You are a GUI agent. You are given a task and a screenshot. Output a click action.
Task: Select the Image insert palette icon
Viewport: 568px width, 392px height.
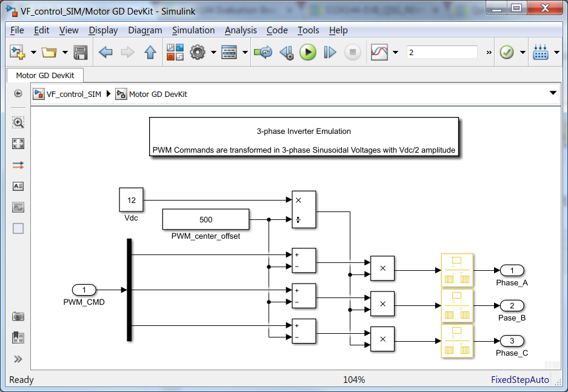[x=18, y=207]
